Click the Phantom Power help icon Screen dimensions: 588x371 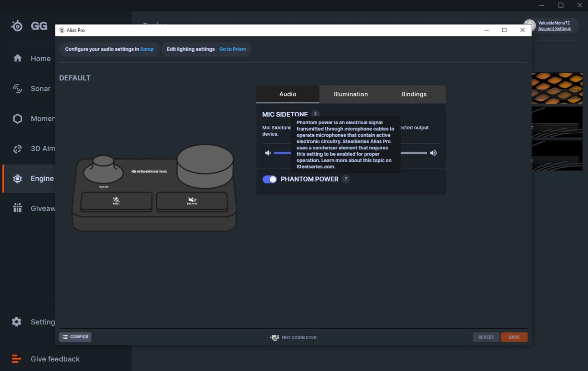(x=345, y=179)
